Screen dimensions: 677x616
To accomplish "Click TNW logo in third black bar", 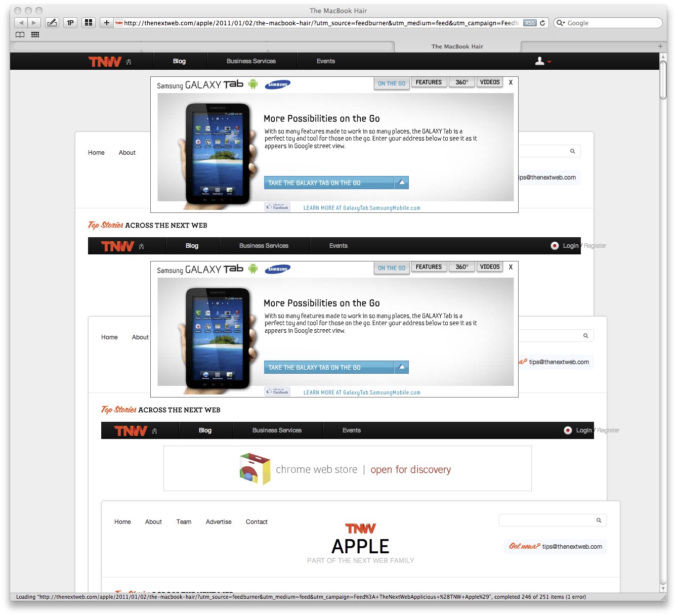I will point(131,431).
